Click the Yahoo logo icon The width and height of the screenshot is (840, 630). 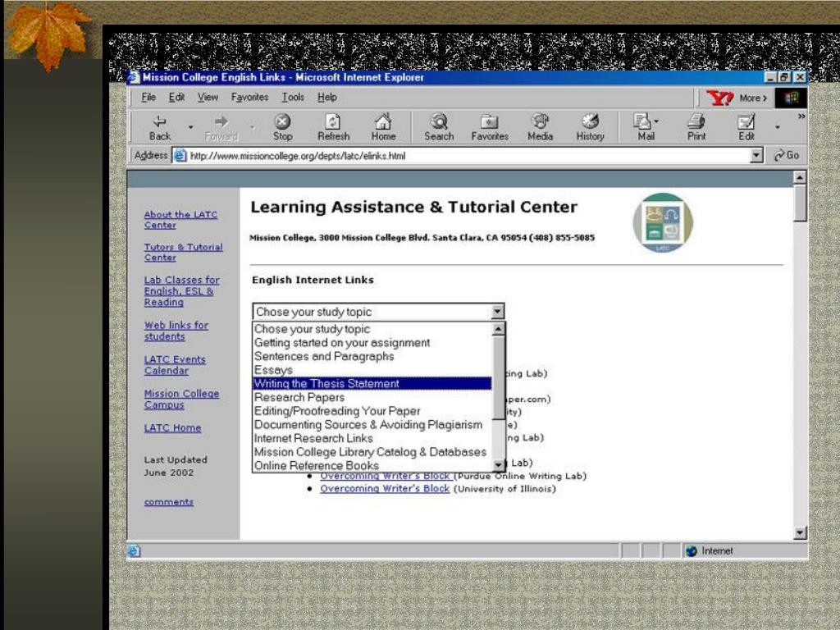720,98
